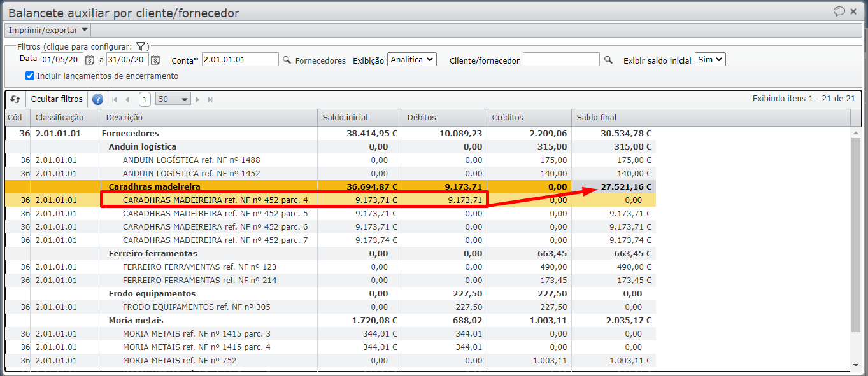Open the Exibir saldo inicial dropdown
Viewport: 868px width, 376px height.
coord(709,59)
